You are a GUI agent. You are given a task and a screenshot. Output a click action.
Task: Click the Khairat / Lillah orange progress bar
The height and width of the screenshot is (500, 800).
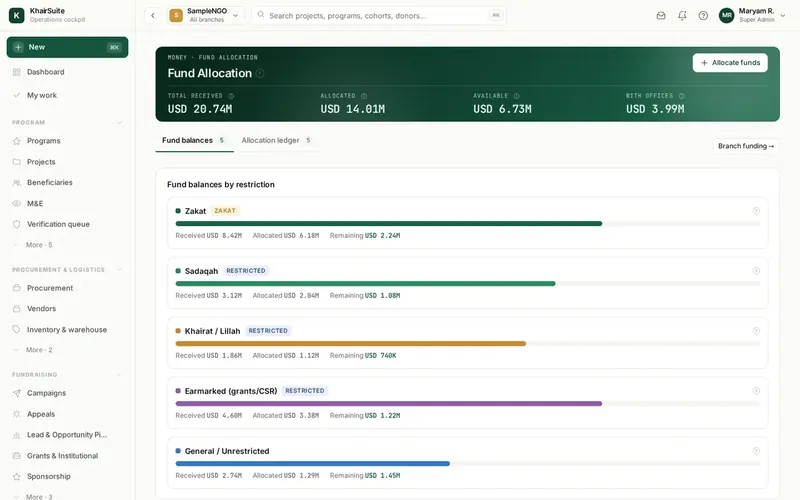[351, 343]
